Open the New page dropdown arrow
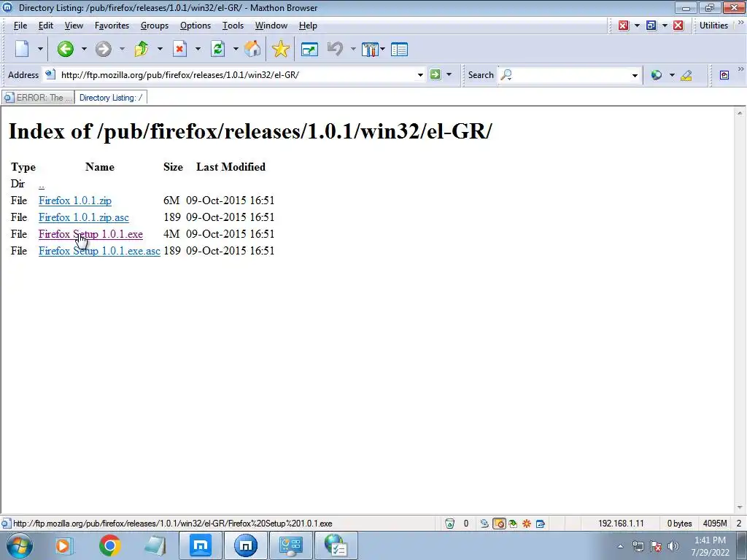Viewport: 747px width, 560px height. (40, 49)
